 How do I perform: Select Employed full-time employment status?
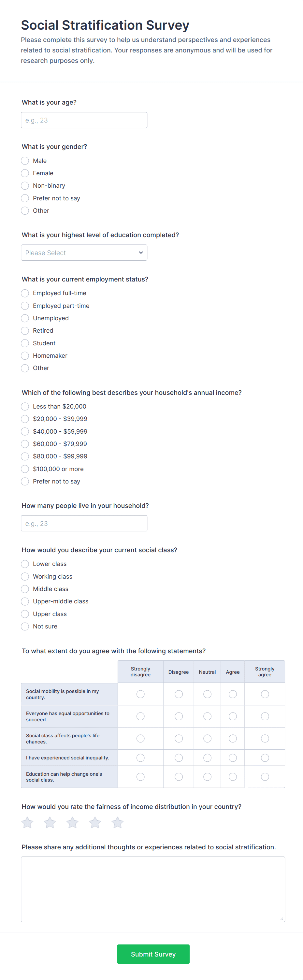pyautogui.click(x=25, y=293)
